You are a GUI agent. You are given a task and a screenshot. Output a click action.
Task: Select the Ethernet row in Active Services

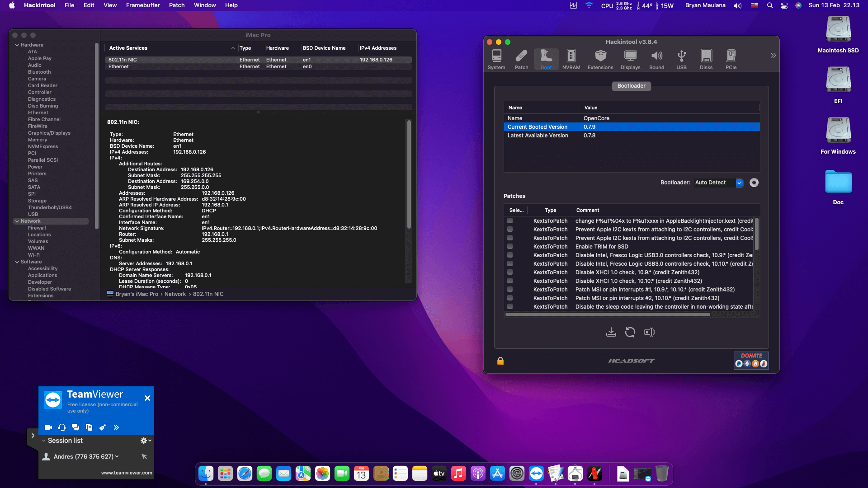click(258, 66)
